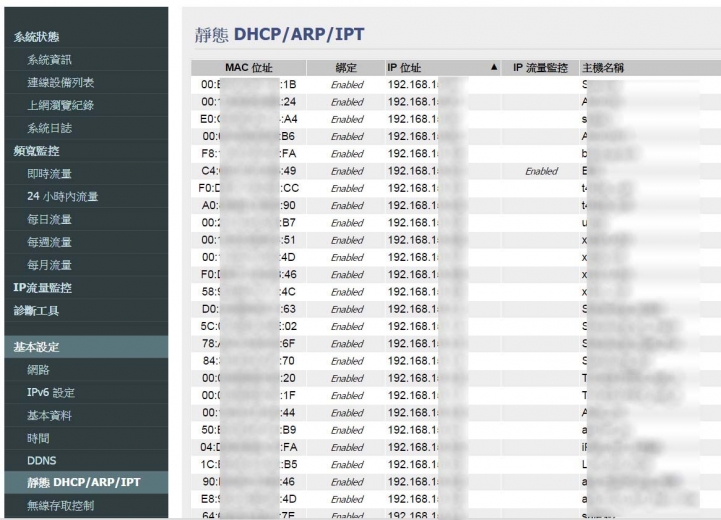
Task: Open 網路 settings page
Action: click(x=38, y=370)
